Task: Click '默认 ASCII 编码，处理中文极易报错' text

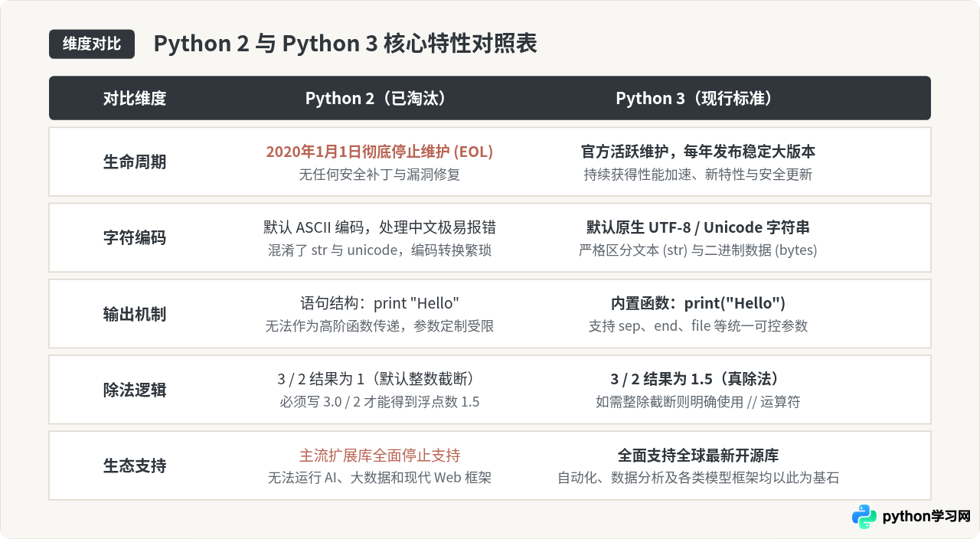Action: click(x=379, y=227)
